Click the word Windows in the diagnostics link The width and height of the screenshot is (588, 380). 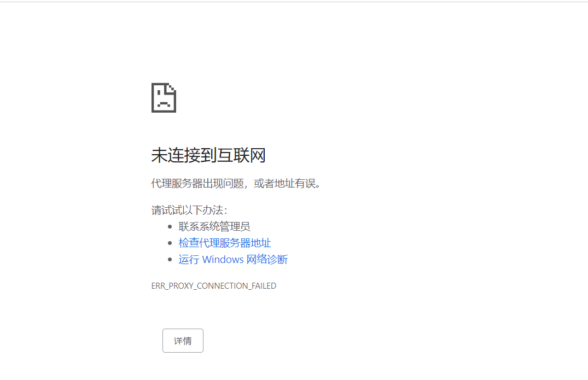(x=223, y=259)
